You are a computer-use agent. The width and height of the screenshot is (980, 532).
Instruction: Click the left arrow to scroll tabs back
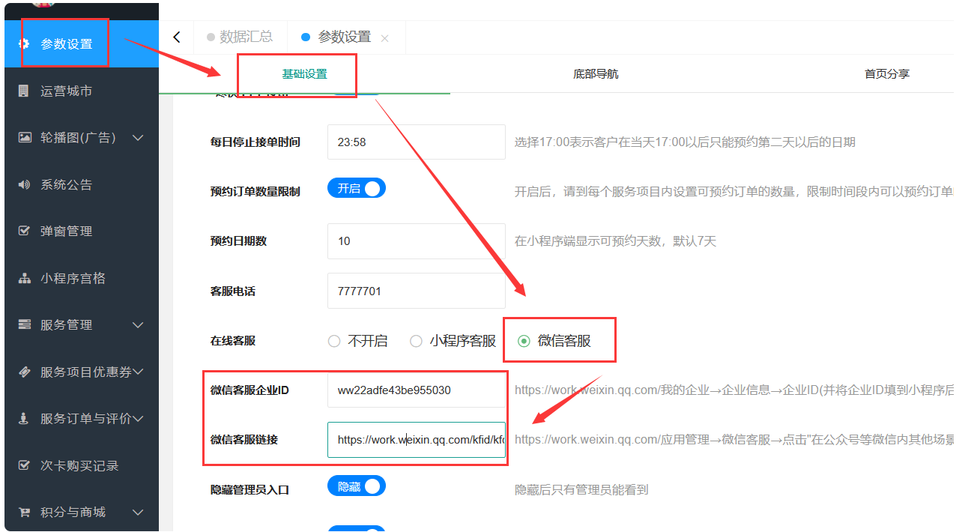(x=176, y=37)
